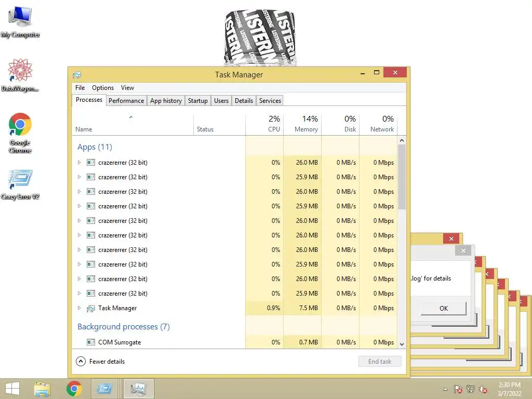Sort by the CPU column header
Screen dimensions: 532x399
(x=264, y=124)
